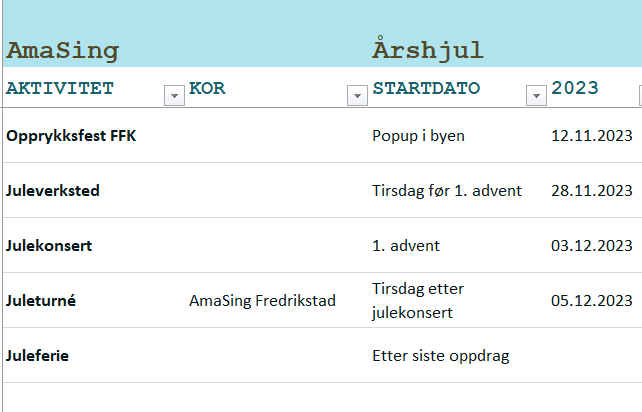The image size is (642, 412).
Task: Select the Juleferie activity cell
Action: coord(37,355)
